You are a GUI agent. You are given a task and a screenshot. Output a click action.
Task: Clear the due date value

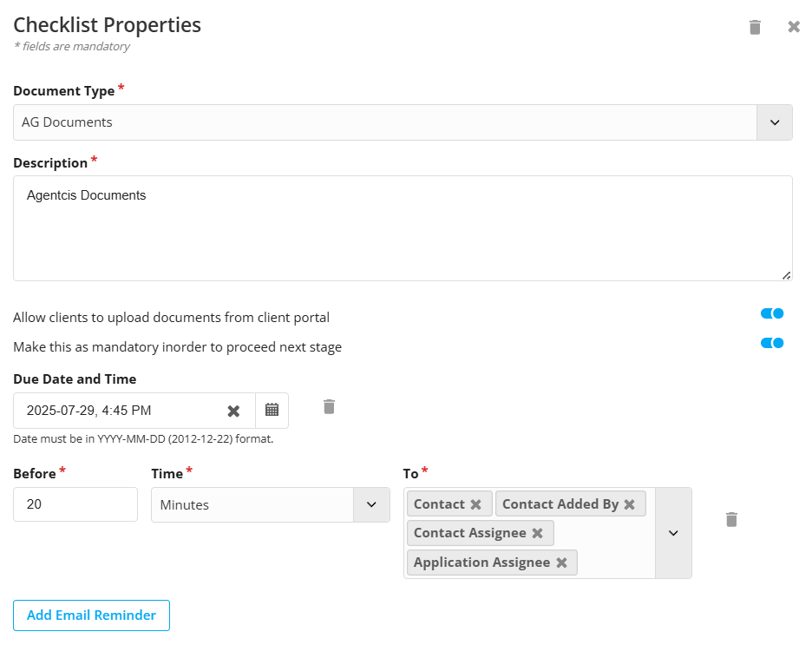tap(233, 411)
